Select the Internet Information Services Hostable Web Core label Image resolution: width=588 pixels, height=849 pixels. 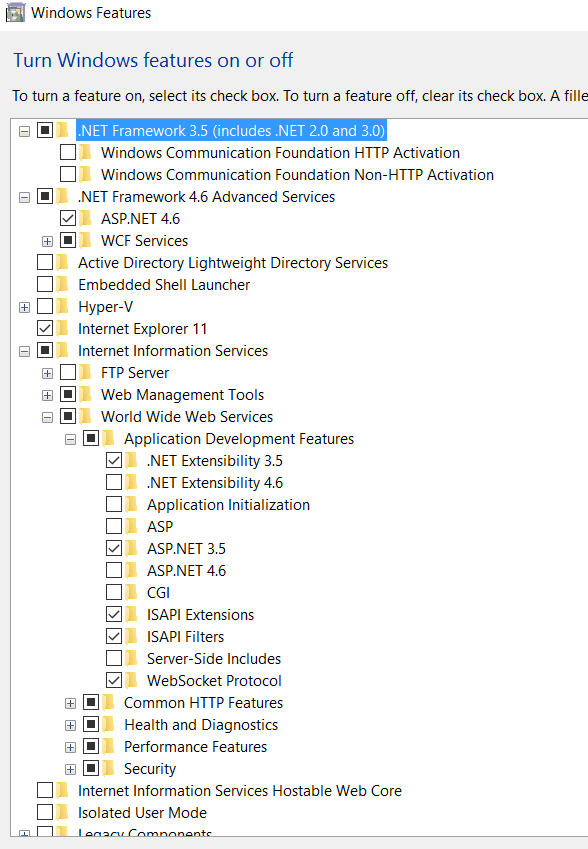(240, 791)
